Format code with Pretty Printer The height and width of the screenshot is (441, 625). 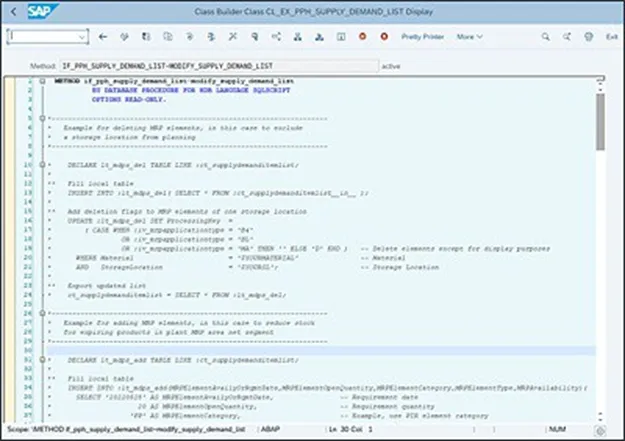point(423,37)
